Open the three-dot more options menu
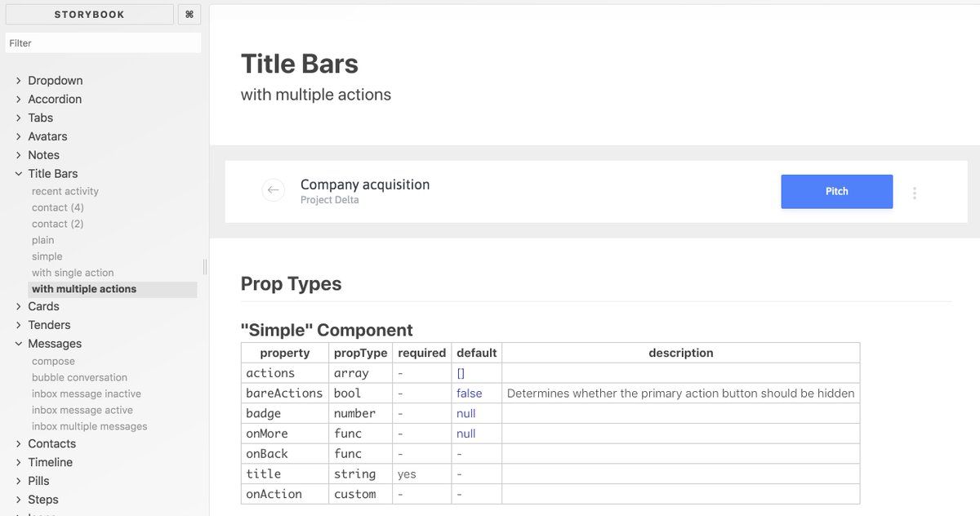 [915, 193]
